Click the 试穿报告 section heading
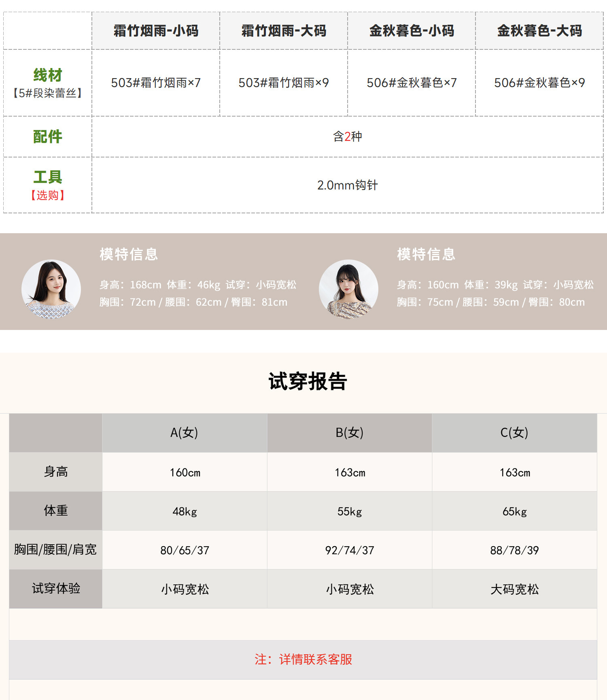The height and width of the screenshot is (700, 607). [x=308, y=381]
